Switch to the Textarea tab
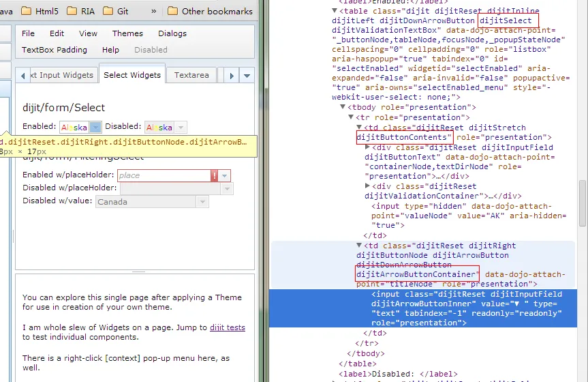This screenshot has width=588, height=382. tap(191, 75)
